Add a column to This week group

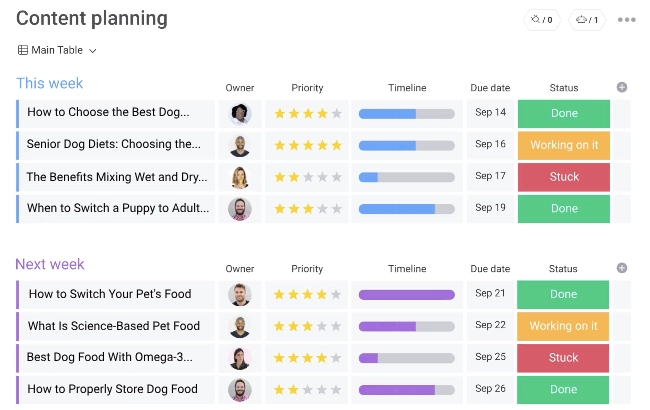point(621,87)
